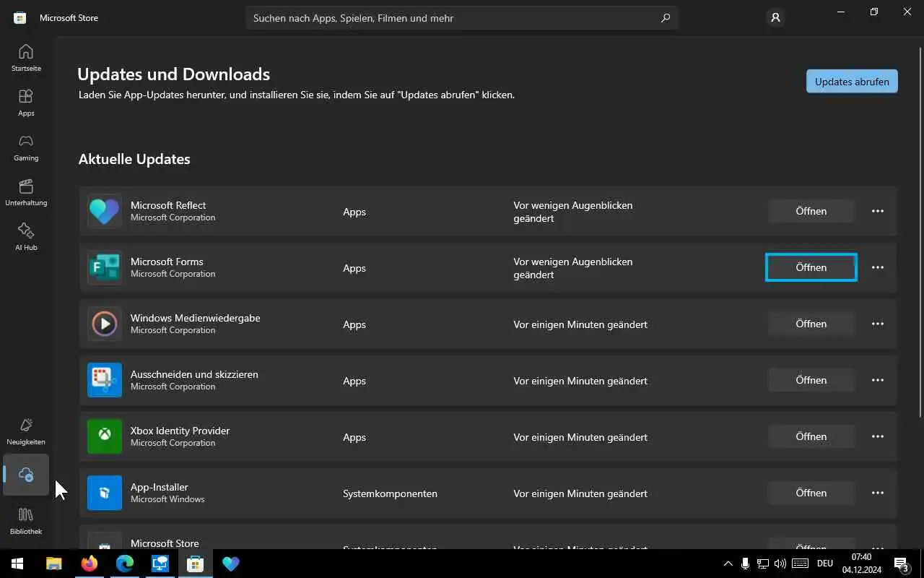
Task: Select the Downloads cloud icon in sidebar
Action: pyautogui.click(x=26, y=475)
